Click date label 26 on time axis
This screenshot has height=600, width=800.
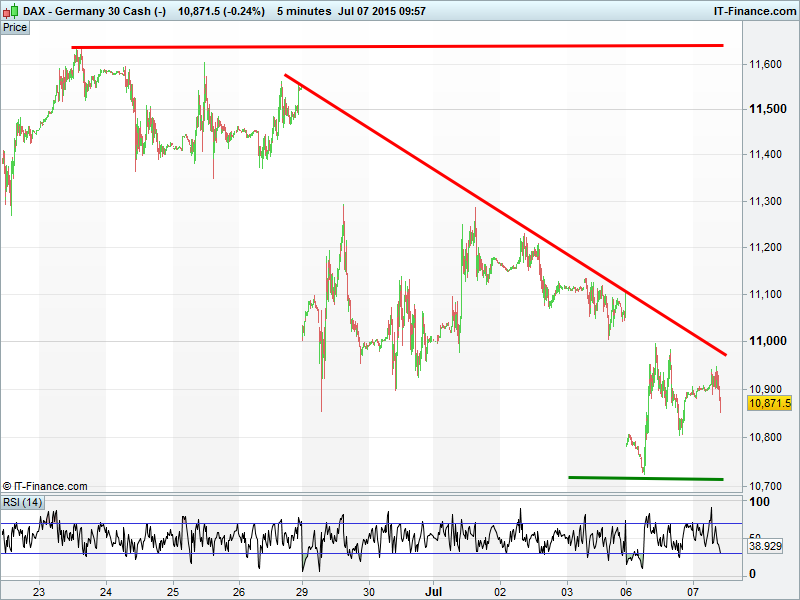tap(239, 592)
